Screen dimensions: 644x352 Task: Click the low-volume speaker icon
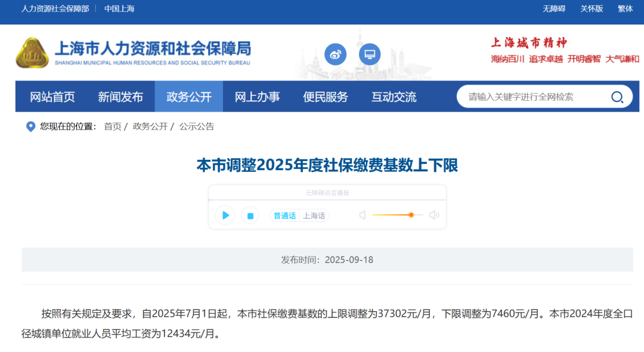362,215
